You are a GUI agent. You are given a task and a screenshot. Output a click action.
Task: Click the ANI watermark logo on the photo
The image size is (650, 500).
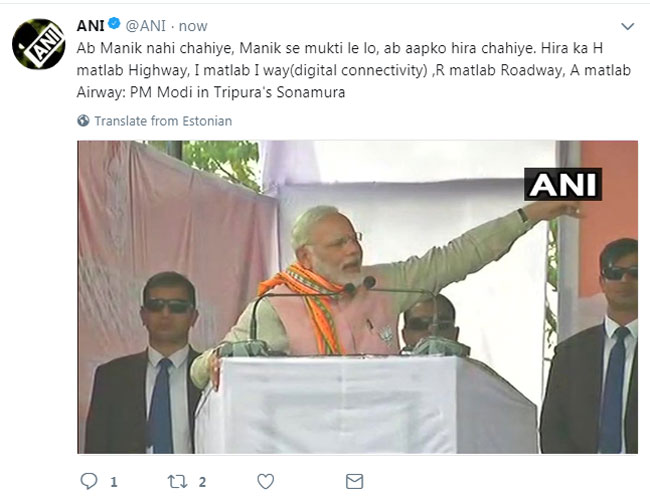click(x=563, y=184)
